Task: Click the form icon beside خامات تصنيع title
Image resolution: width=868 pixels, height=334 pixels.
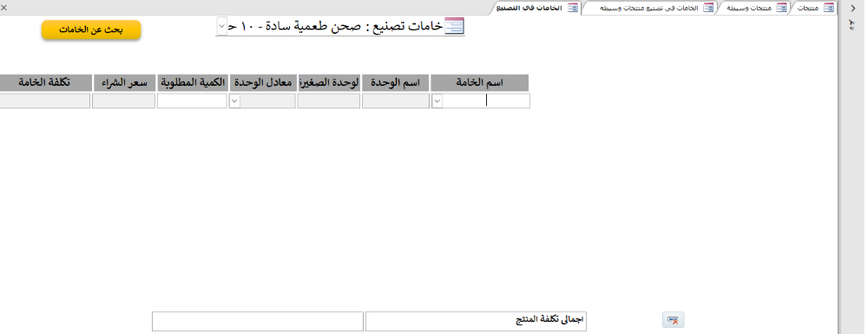Action: tap(455, 27)
